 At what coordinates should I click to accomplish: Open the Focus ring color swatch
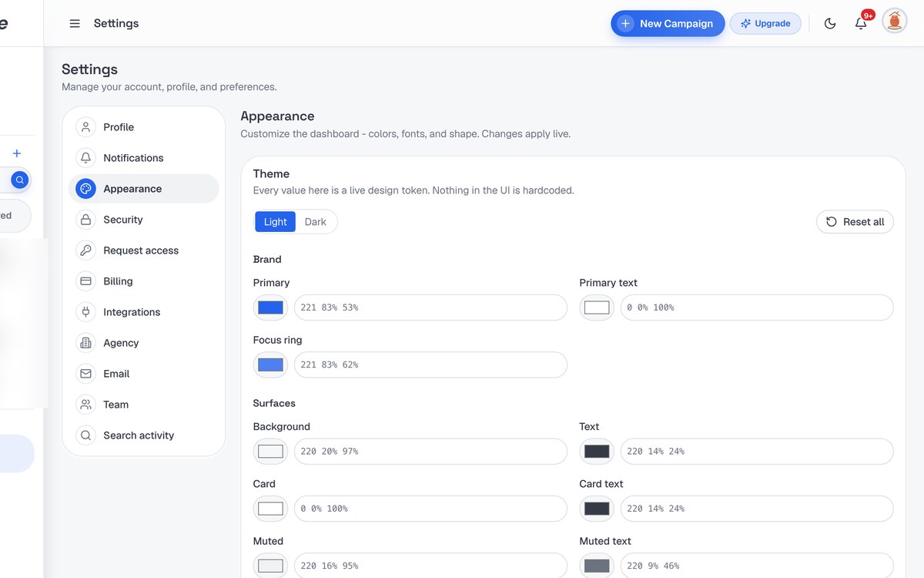(270, 365)
